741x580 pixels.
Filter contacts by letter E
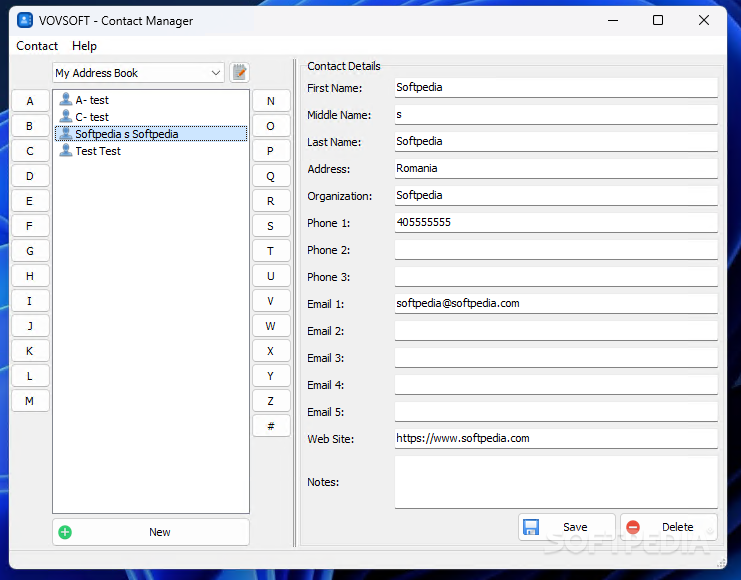(30, 201)
